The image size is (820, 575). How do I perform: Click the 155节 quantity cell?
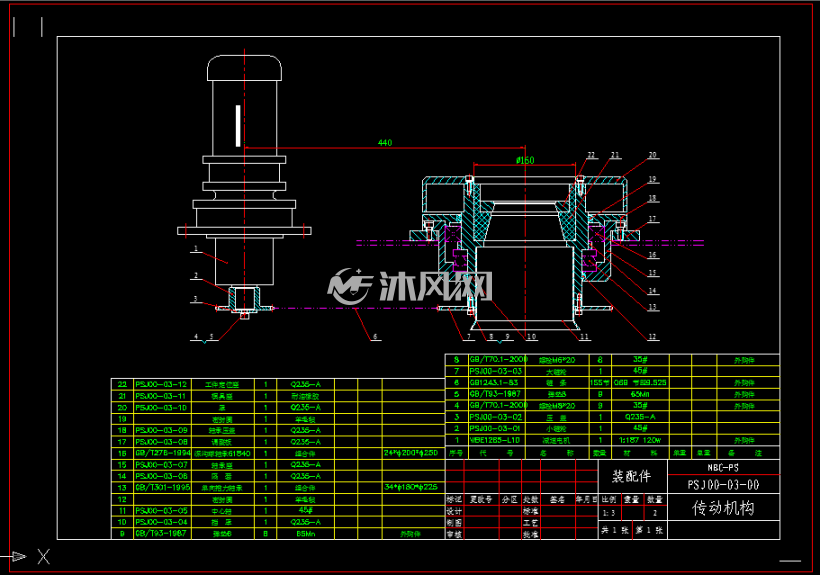coord(600,383)
